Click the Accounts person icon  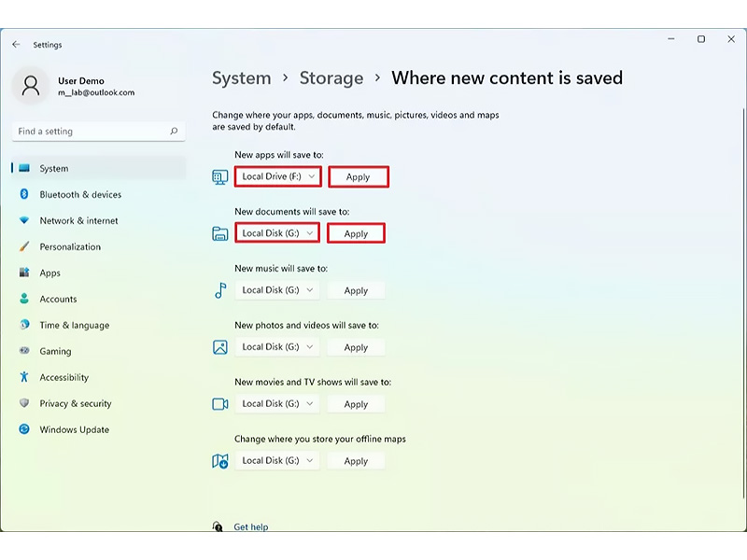coord(24,299)
